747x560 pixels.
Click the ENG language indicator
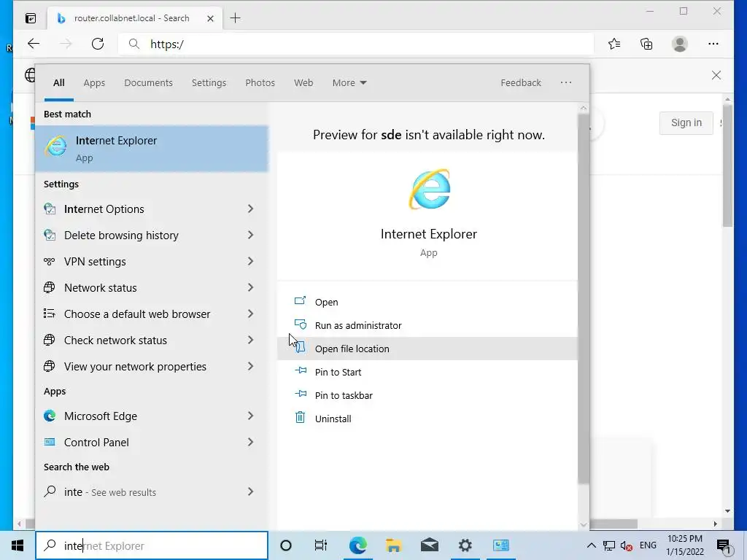coord(648,545)
